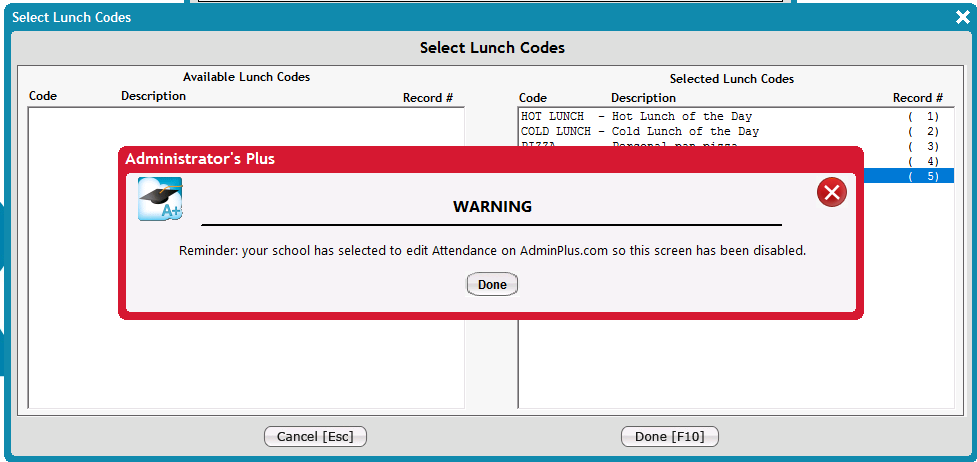Close the warning with red X icon

[x=832, y=192]
